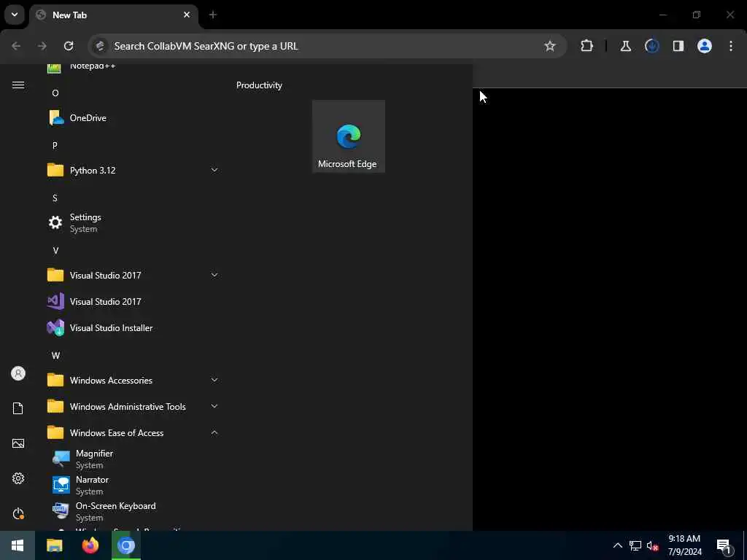747x560 pixels.
Task: Open the tab search dropdown arrow
Action: [15, 15]
